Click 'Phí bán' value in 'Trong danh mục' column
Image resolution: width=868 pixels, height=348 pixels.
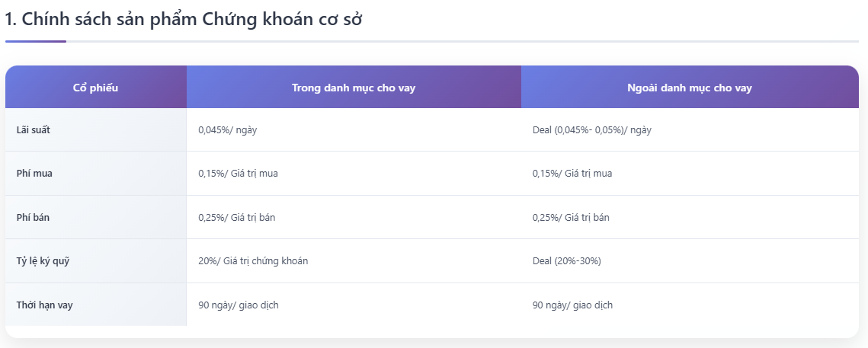coord(236,218)
